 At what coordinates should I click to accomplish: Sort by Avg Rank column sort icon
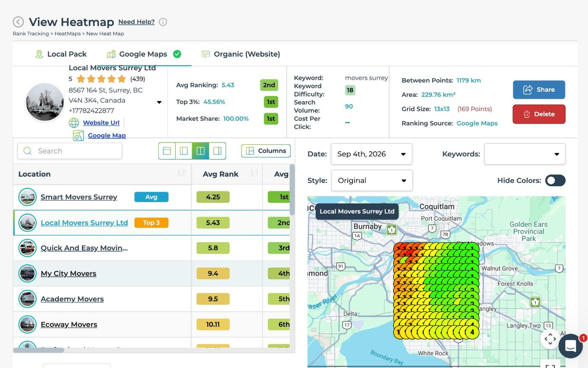coord(254,173)
